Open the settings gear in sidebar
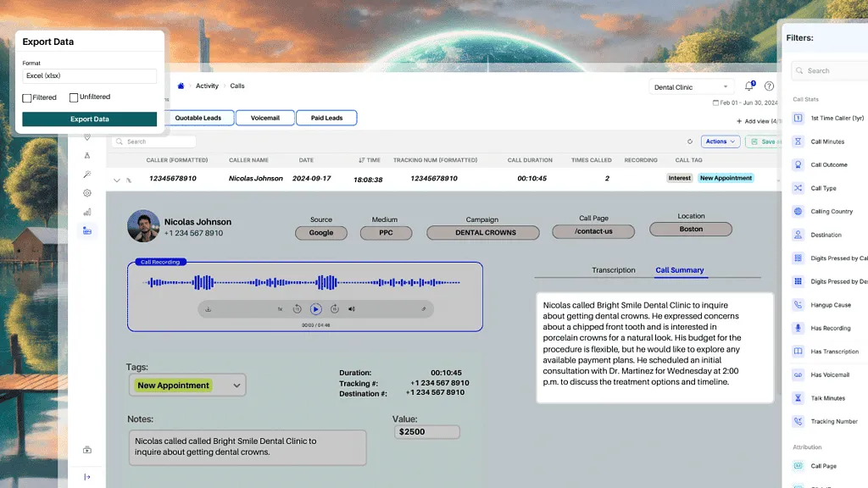 pyautogui.click(x=87, y=193)
